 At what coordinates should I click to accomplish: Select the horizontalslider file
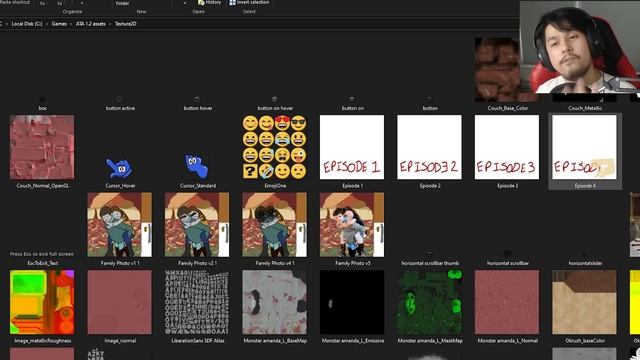click(x=585, y=263)
